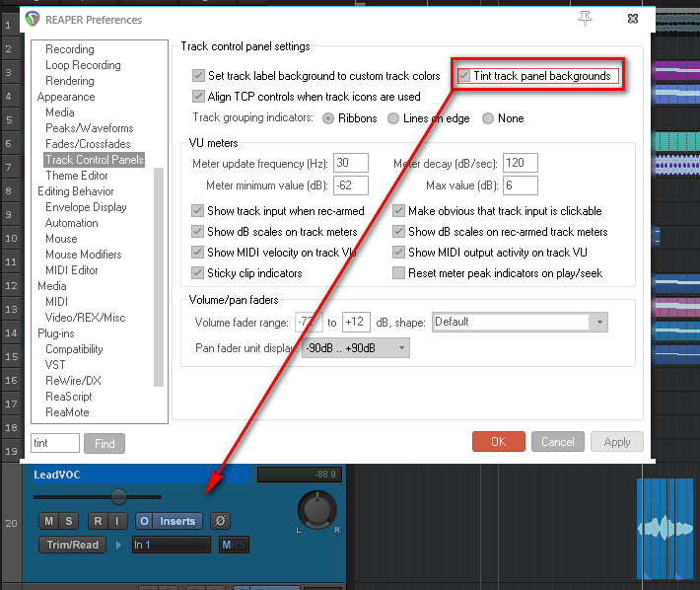Click the tint search field
Screen dimensions: 700x590
coord(55,443)
